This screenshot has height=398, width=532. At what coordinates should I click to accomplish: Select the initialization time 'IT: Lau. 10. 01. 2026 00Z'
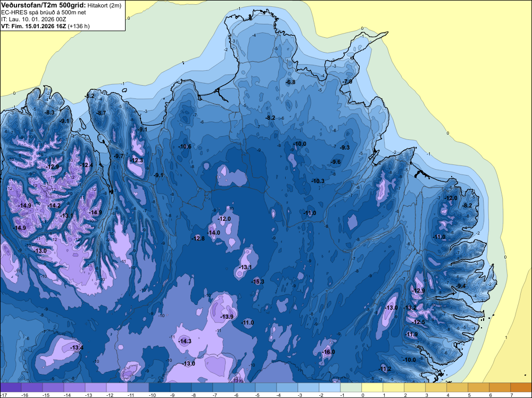[33, 19]
